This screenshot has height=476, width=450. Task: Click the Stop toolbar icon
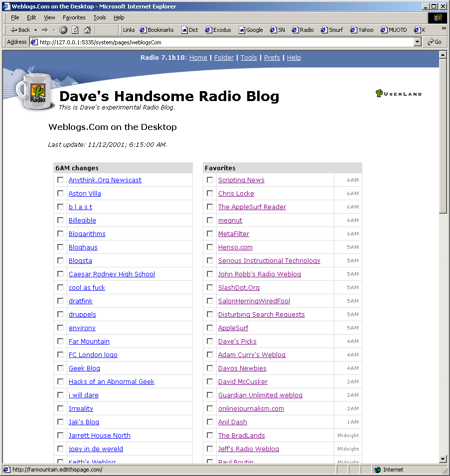pos(63,30)
